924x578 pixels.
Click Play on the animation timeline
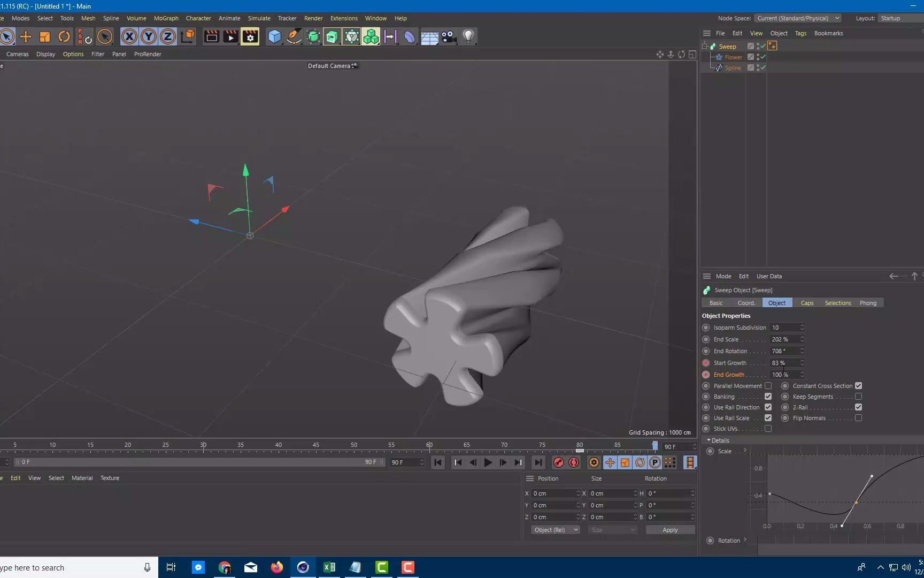click(x=487, y=462)
